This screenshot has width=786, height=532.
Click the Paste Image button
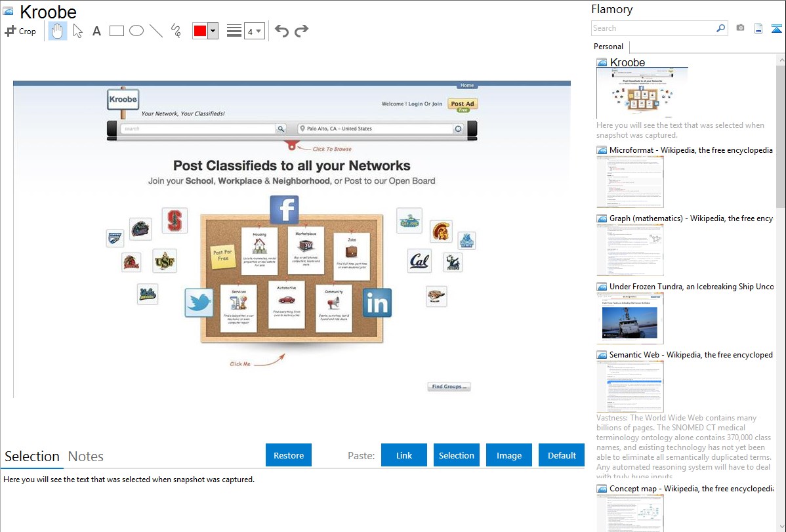508,455
